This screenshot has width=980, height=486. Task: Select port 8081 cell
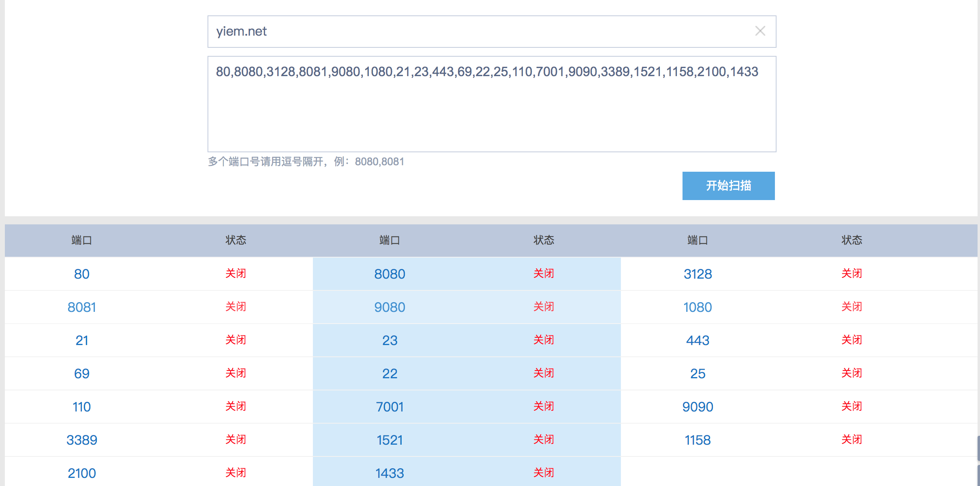(x=81, y=307)
